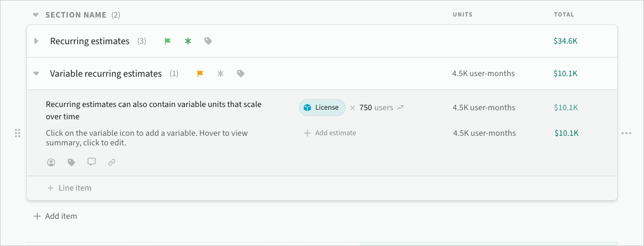The height and width of the screenshot is (246, 644).
Task: Click Add estimate
Action: click(x=330, y=133)
